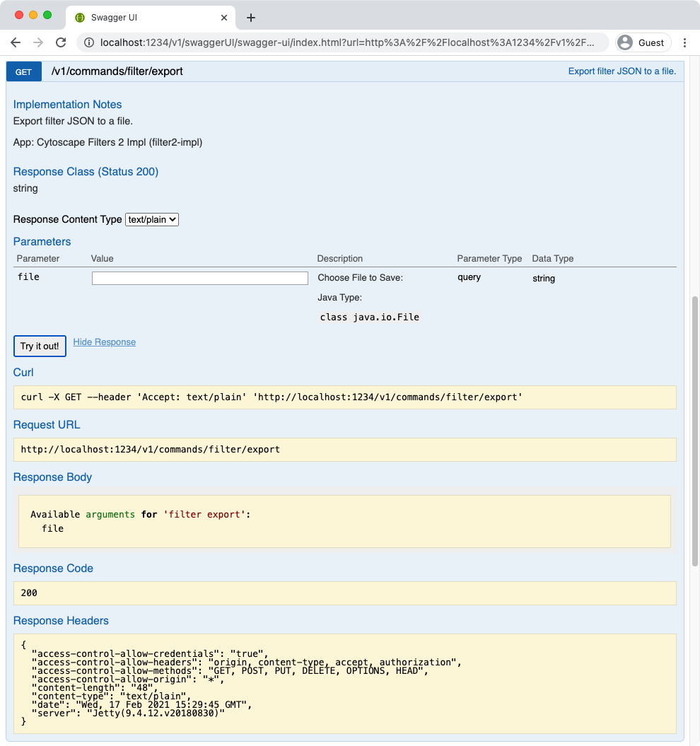Click the /v1/commands/filter/export path heading

(117, 71)
